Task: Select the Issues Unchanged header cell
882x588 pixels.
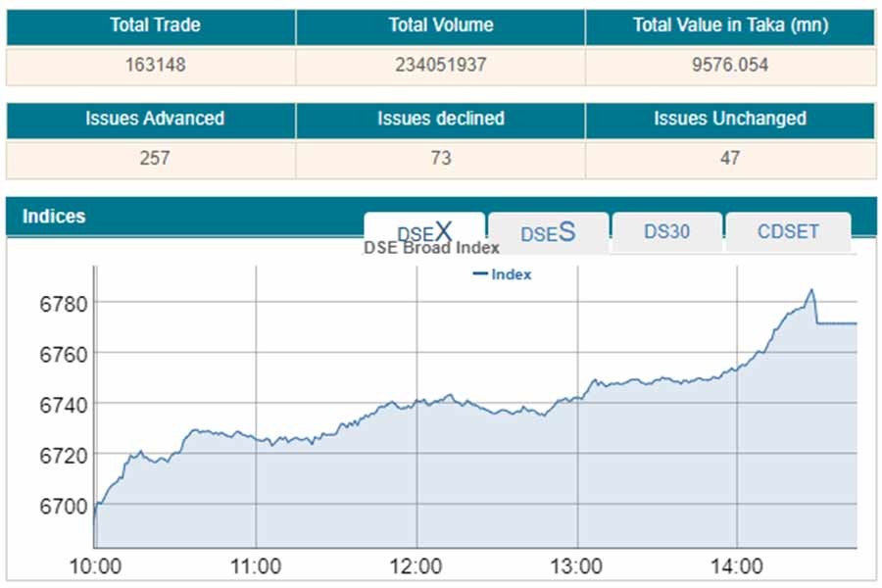Action: [x=730, y=119]
